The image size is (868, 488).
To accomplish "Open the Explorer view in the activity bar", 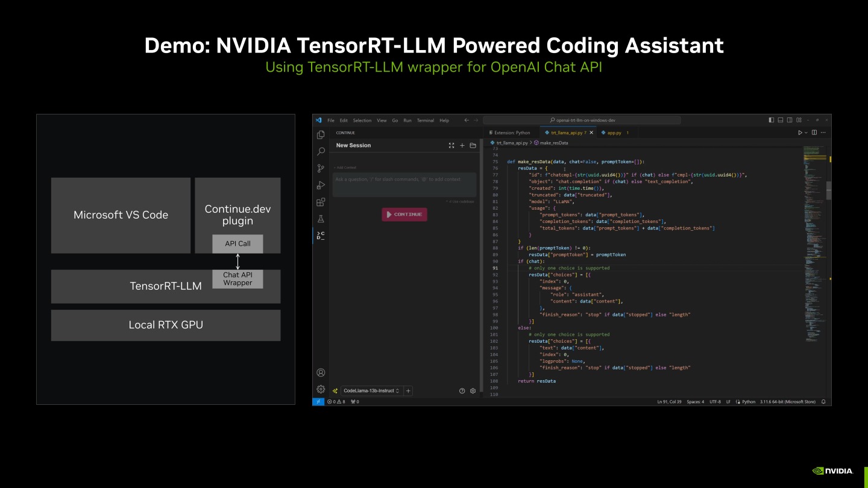I will coord(321,134).
